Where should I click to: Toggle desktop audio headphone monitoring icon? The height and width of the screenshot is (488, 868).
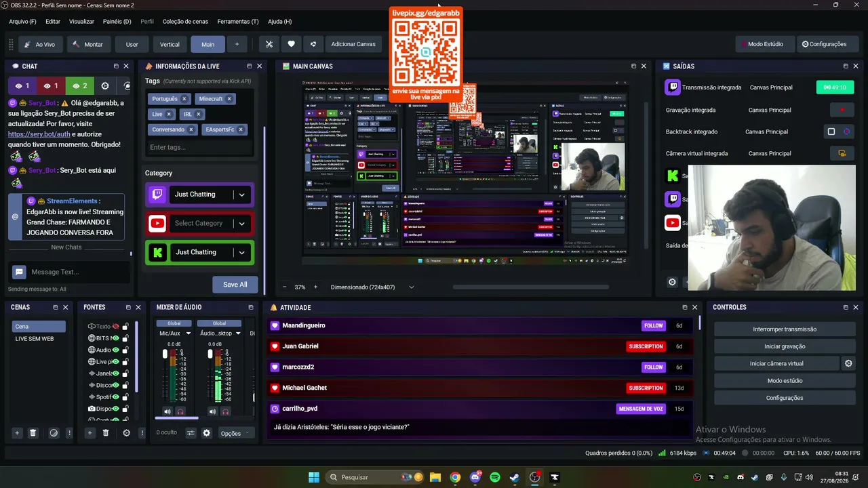pos(225,411)
